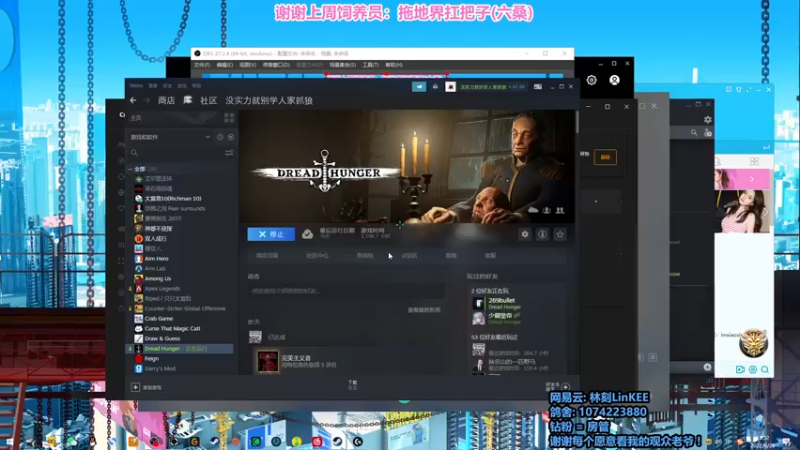Open the Store Page link for Dread Hunger

(267, 256)
